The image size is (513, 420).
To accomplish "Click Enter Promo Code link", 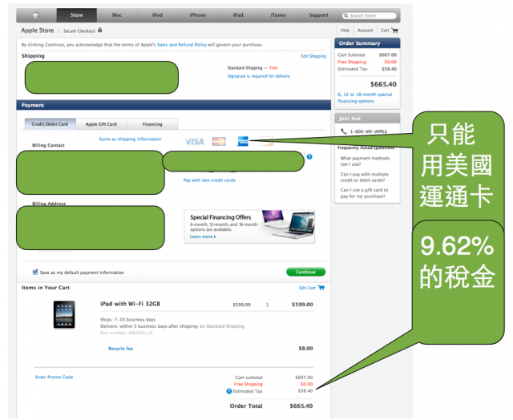I will pos(55,378).
